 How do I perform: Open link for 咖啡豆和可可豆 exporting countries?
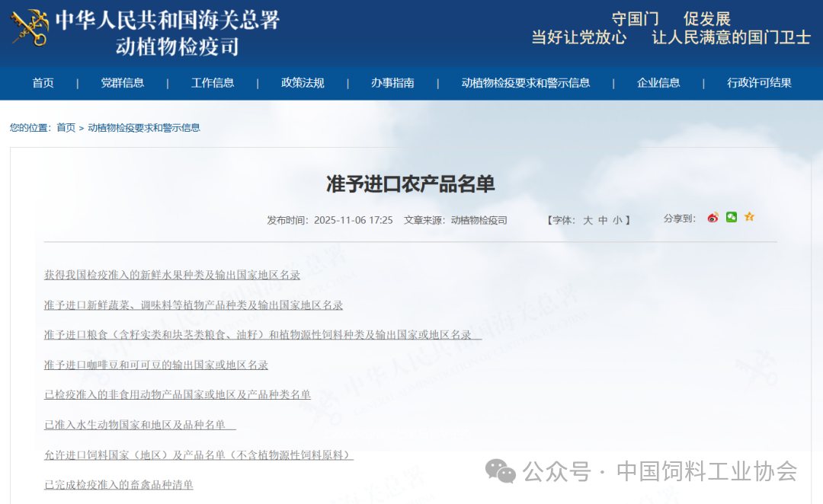(x=156, y=365)
